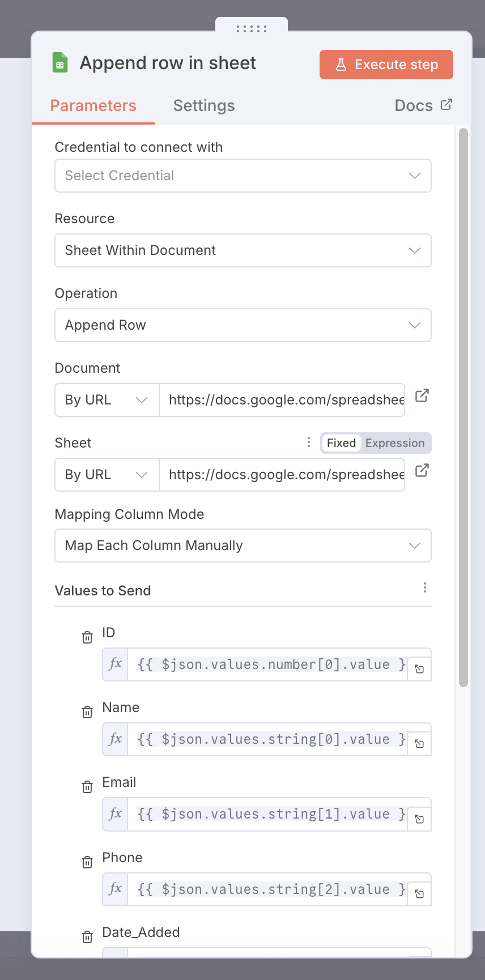Click the Sheet parameter three-dot options
The image size is (485, 980).
[x=308, y=442]
